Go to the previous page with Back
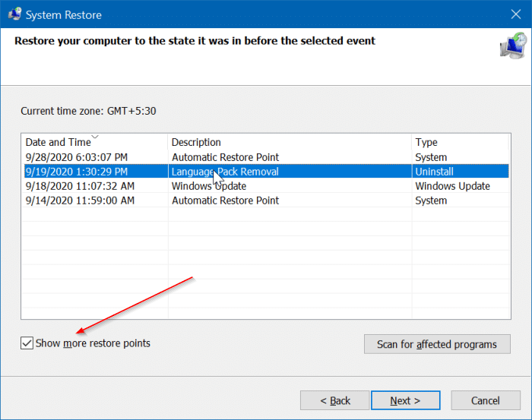Image resolution: width=532 pixels, height=420 pixels. (x=334, y=400)
